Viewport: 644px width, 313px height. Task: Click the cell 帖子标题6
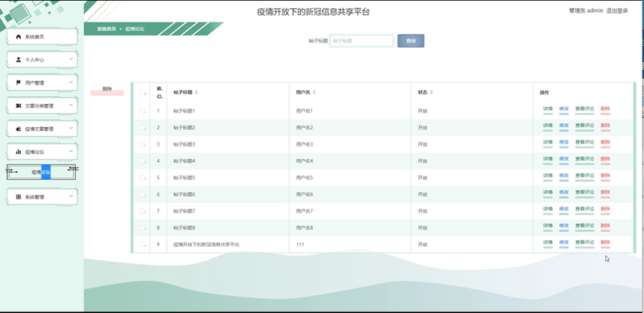point(184,195)
